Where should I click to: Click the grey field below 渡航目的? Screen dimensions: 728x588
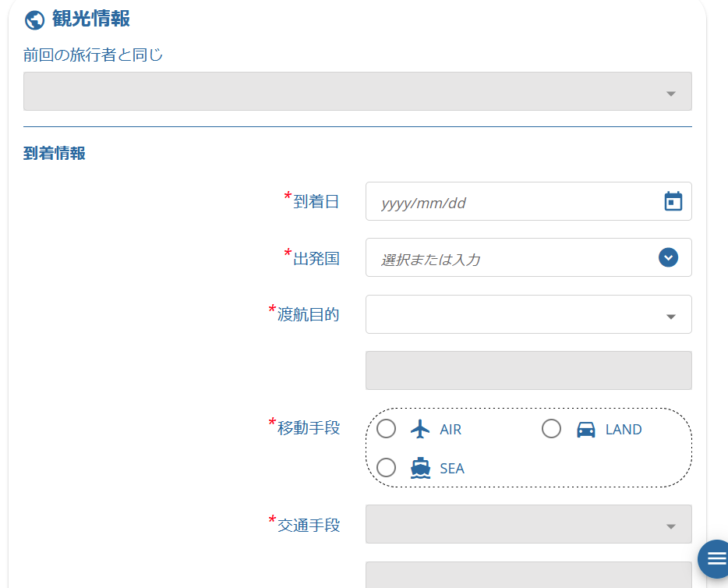pyautogui.click(x=528, y=370)
